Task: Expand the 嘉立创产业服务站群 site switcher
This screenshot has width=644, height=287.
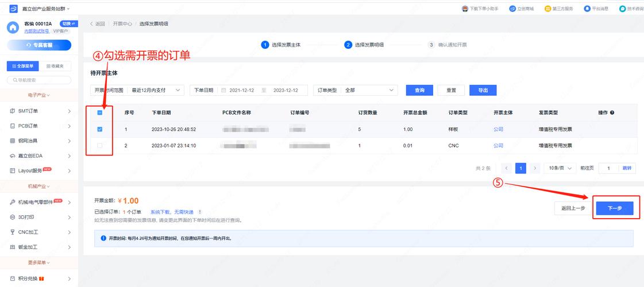Action: coord(46,9)
